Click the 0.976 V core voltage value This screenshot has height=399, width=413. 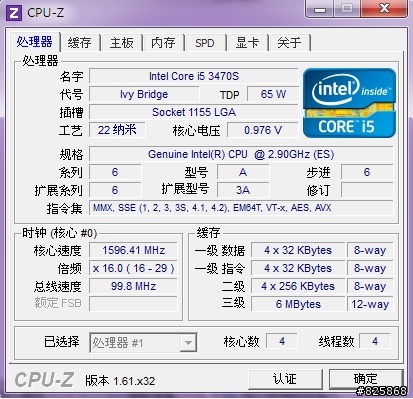pos(263,130)
